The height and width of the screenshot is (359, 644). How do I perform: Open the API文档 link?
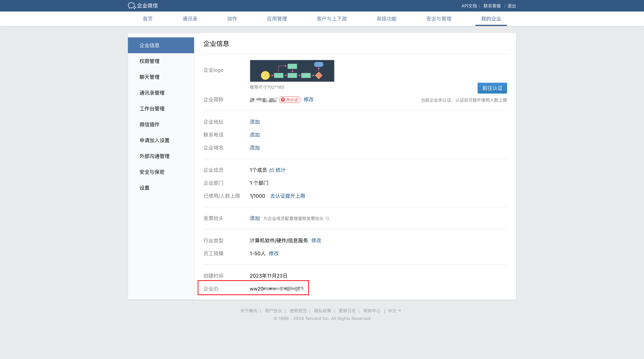tap(469, 6)
